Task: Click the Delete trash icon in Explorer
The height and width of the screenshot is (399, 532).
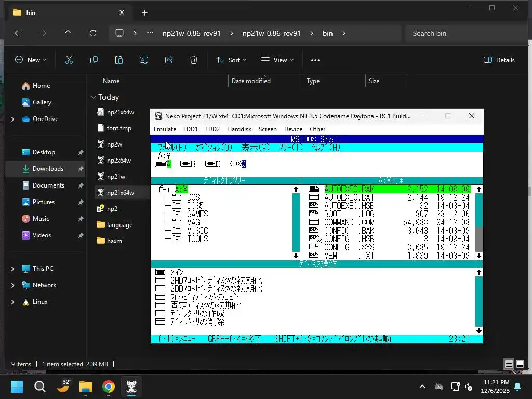Action: tap(194, 60)
